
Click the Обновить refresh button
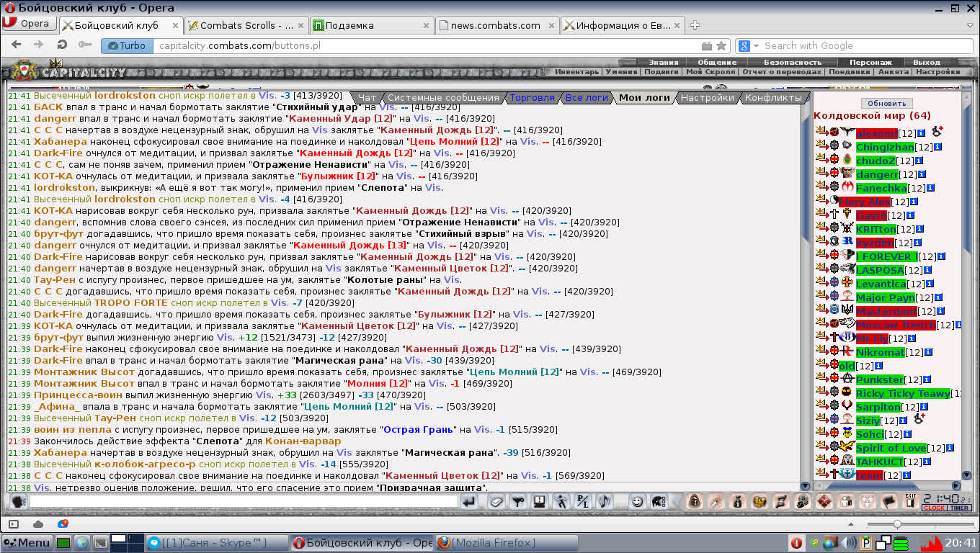pyautogui.click(x=886, y=103)
